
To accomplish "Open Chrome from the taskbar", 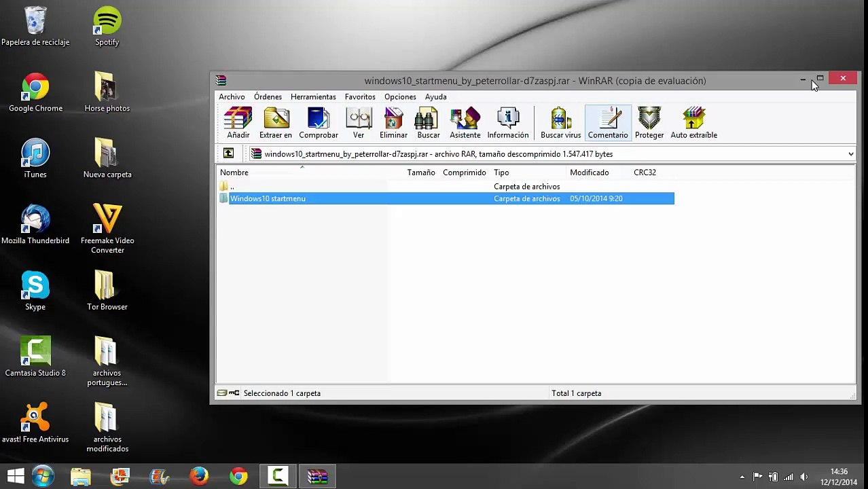I will tap(238, 476).
